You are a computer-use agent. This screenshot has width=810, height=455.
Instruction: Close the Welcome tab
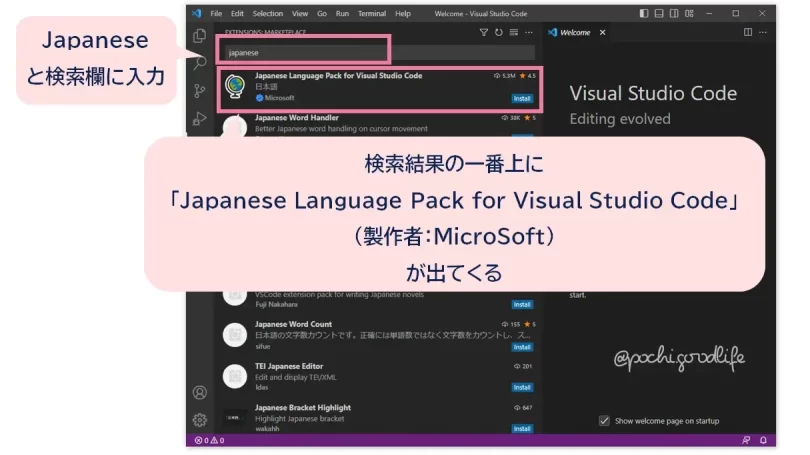(x=602, y=32)
